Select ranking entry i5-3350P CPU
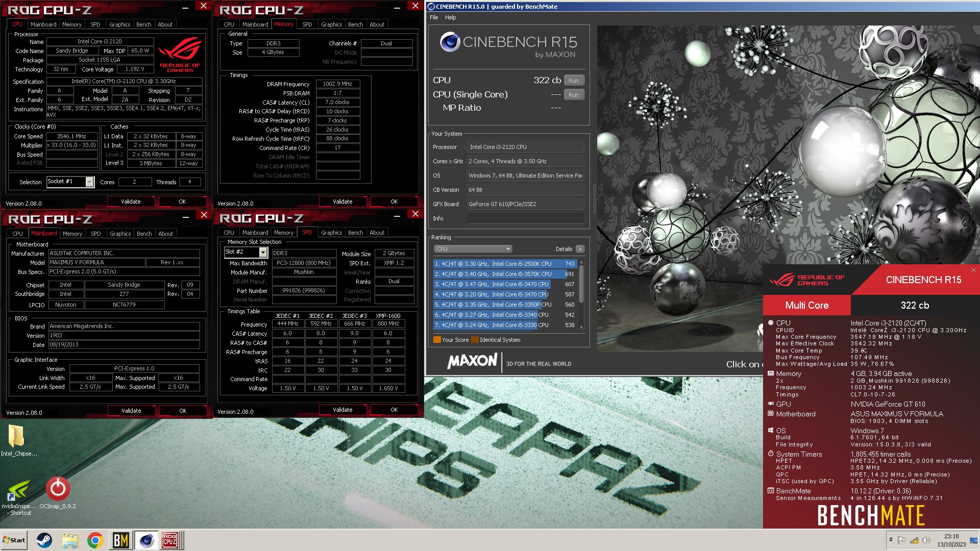980x551 pixels. click(505, 305)
